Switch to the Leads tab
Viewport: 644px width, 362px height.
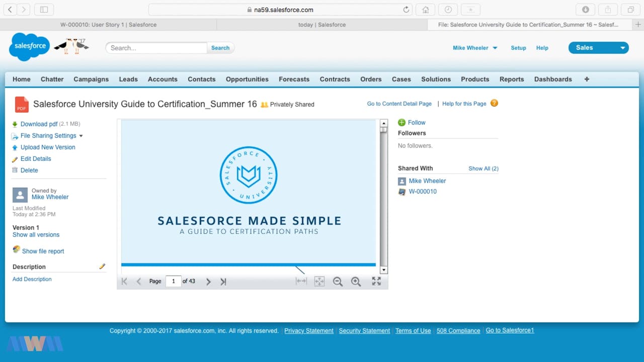pos(128,79)
